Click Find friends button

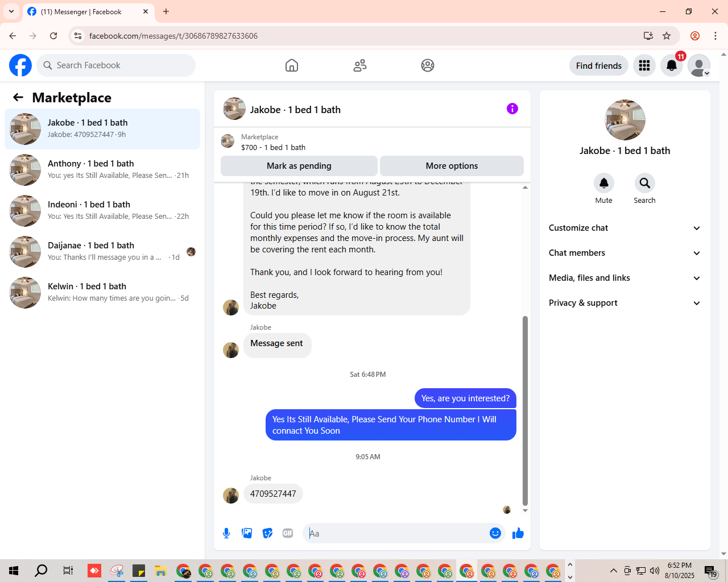point(599,65)
